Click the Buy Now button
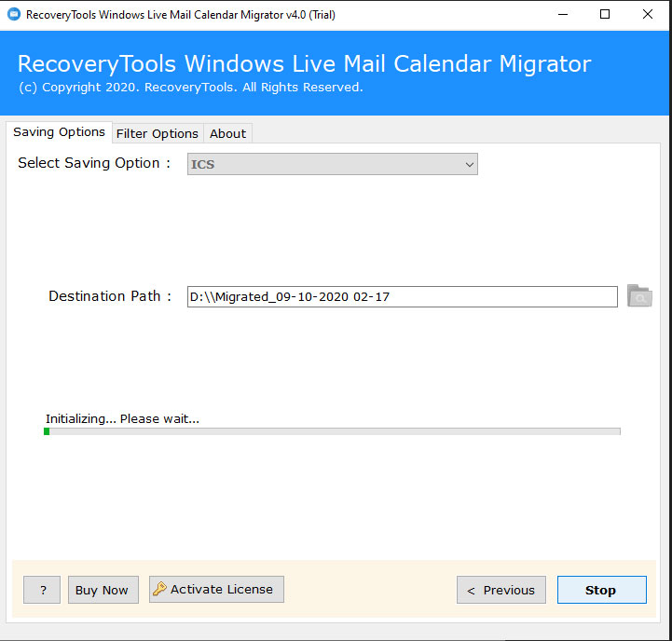 point(103,590)
